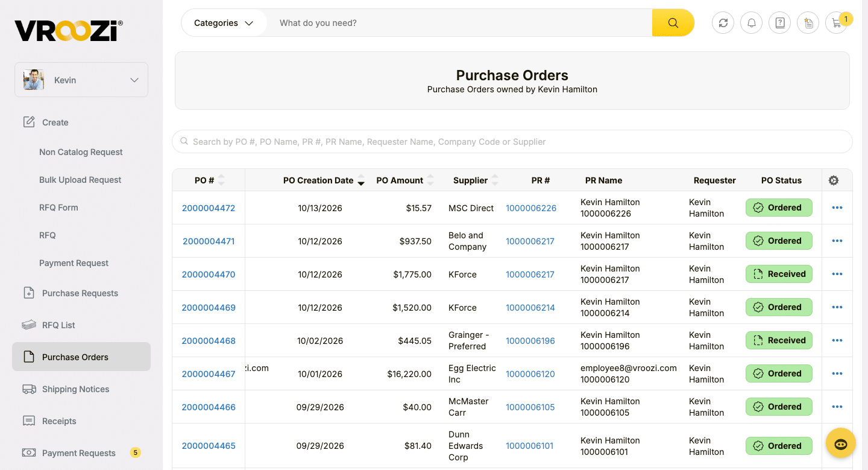
Task: Expand the Kevin user account dropdown
Action: (x=81, y=80)
